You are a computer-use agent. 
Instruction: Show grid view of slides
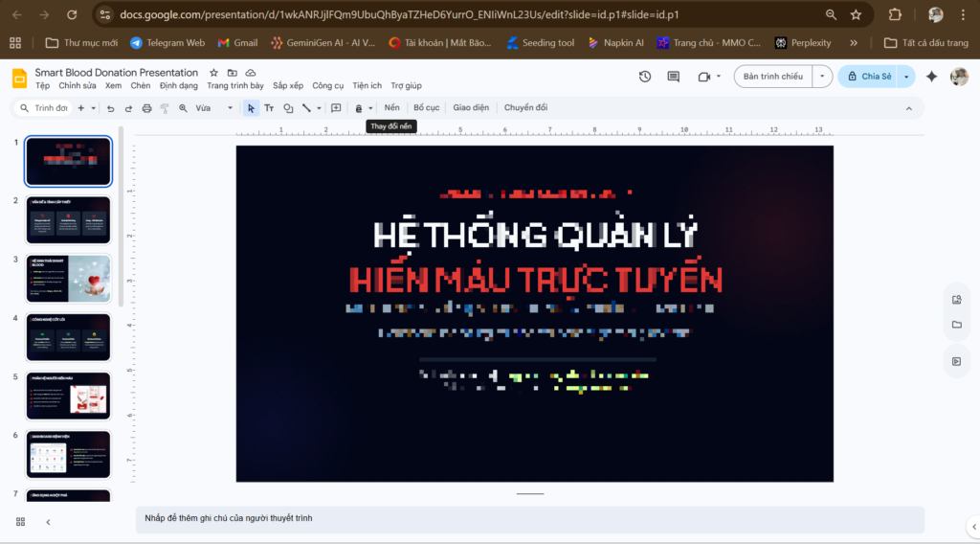click(20, 522)
